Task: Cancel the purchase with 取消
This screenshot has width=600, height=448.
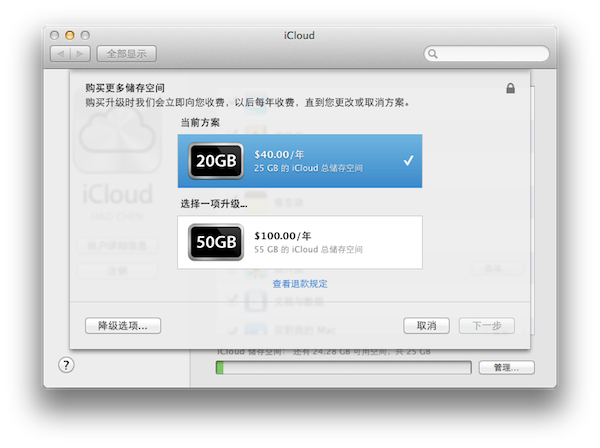Action: [x=426, y=326]
